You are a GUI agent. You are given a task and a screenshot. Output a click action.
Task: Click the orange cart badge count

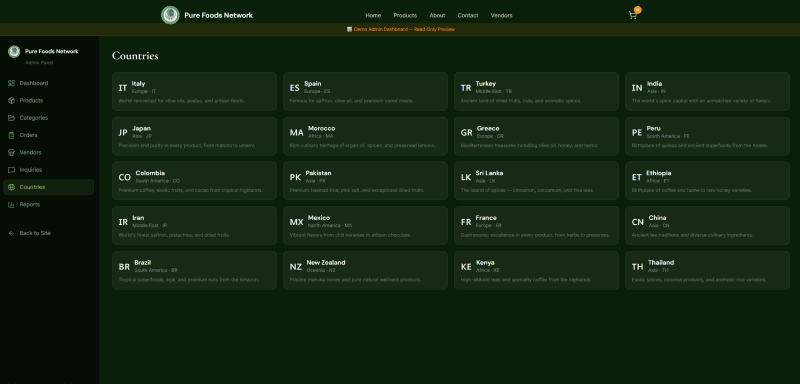coord(638,10)
